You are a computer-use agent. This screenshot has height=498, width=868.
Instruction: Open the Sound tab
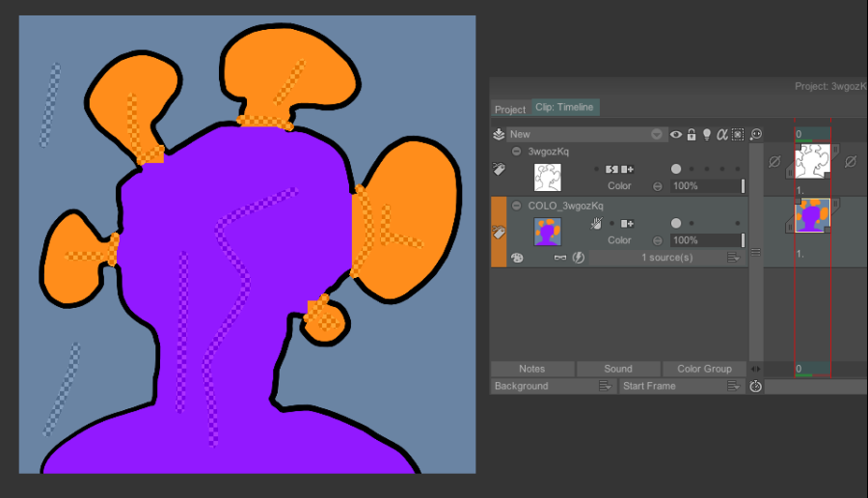click(618, 369)
